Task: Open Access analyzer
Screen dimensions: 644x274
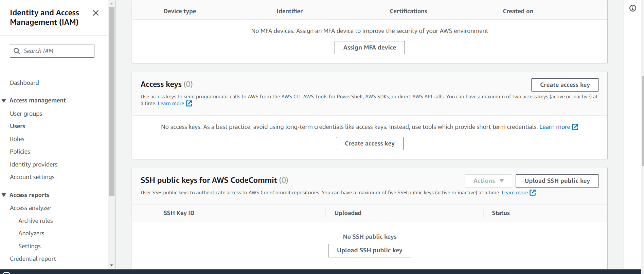Action: [x=31, y=208]
